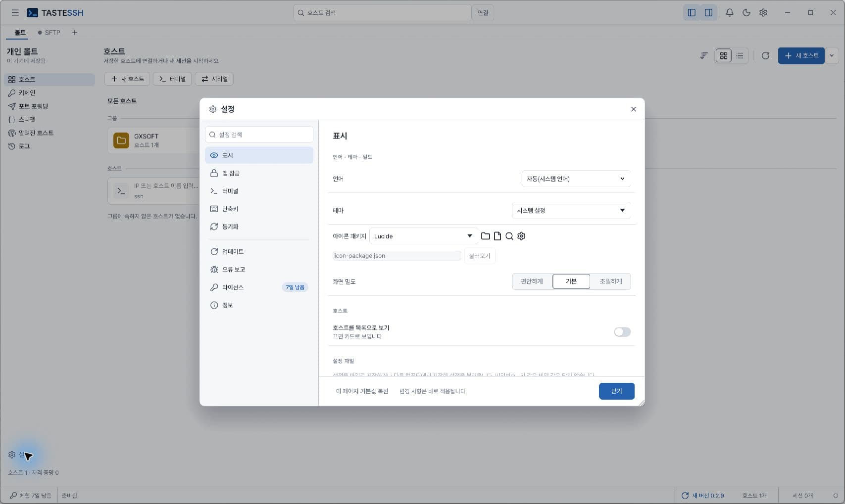Click 이 페이지 기본값 복원

[362, 391]
